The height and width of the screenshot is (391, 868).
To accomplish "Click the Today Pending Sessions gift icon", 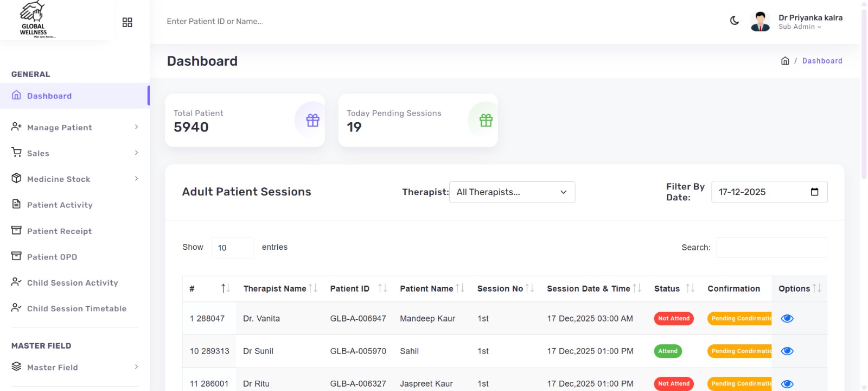I will coord(486,120).
